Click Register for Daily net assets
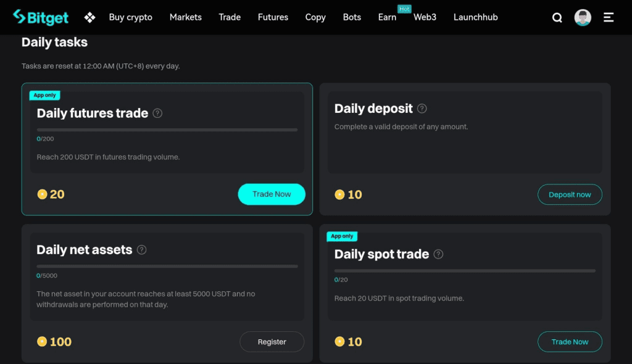 coord(272,342)
